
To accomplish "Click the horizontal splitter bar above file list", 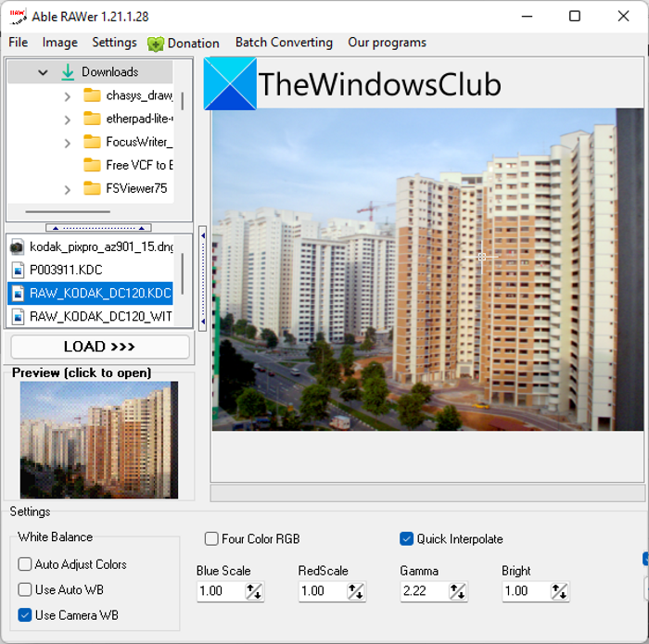I will tap(98, 228).
